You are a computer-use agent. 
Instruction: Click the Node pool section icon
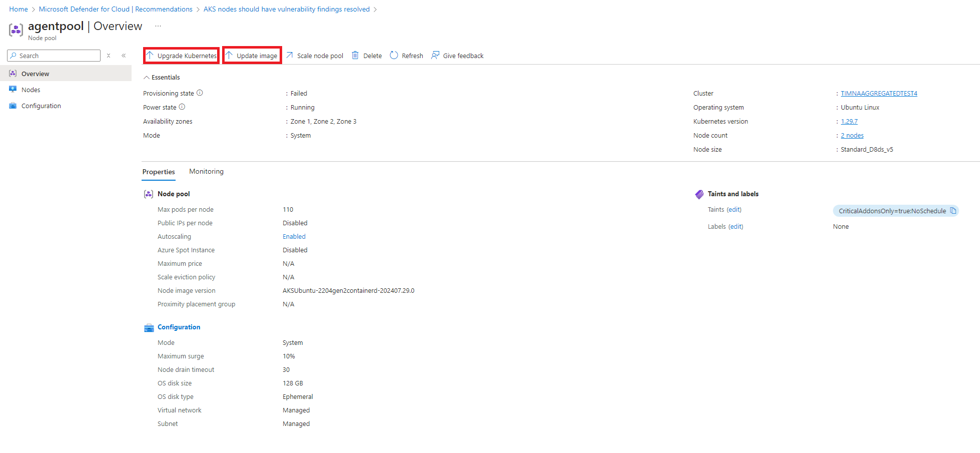click(149, 194)
